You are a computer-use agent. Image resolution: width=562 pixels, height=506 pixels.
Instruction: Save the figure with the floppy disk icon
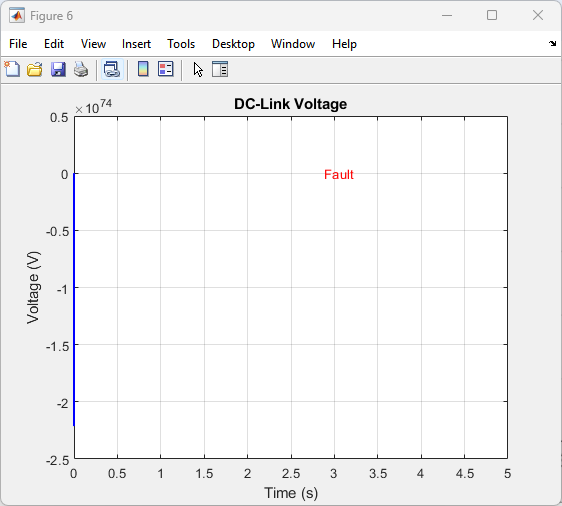click(x=58, y=69)
